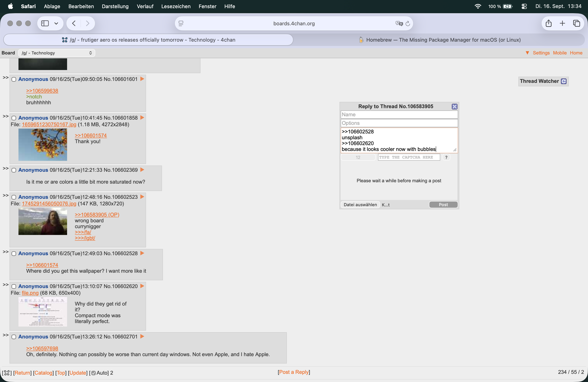
Task: Check the box for post No.106602620
Action: 14,286
